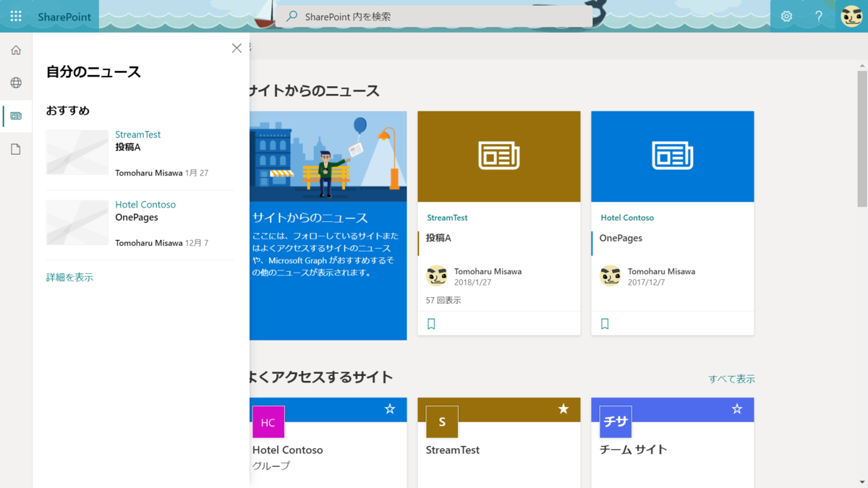This screenshot has height=488, width=868.
Task: Click the SharePoint brand link
Action: tap(64, 16)
